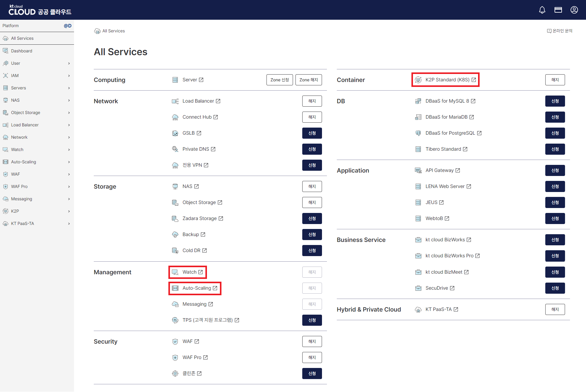Click the API Gateway service icon
The width and height of the screenshot is (586, 392).
click(x=418, y=170)
